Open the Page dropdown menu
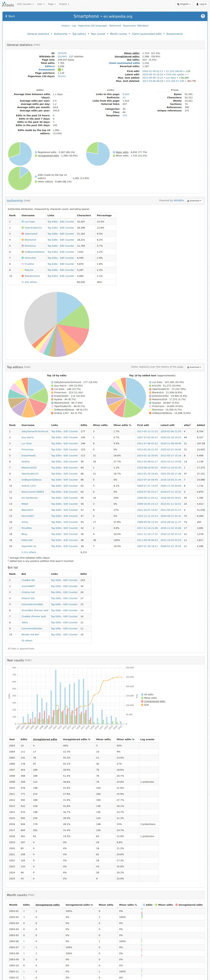This screenshot has width=210, height=980. click(x=52, y=4)
